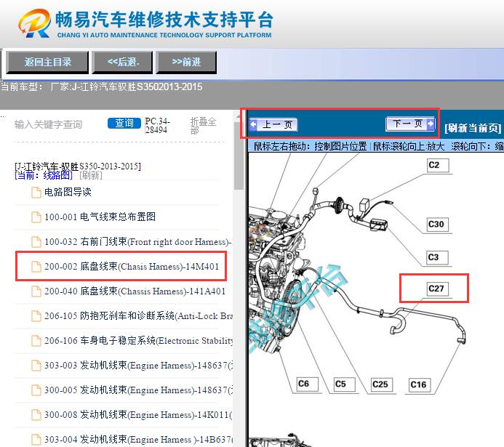The height and width of the screenshot is (447, 504).
Task: Click the 查询 search button
Action: click(124, 123)
